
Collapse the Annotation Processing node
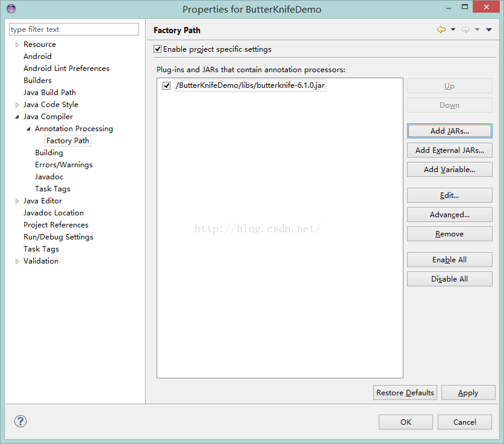pyautogui.click(x=29, y=129)
